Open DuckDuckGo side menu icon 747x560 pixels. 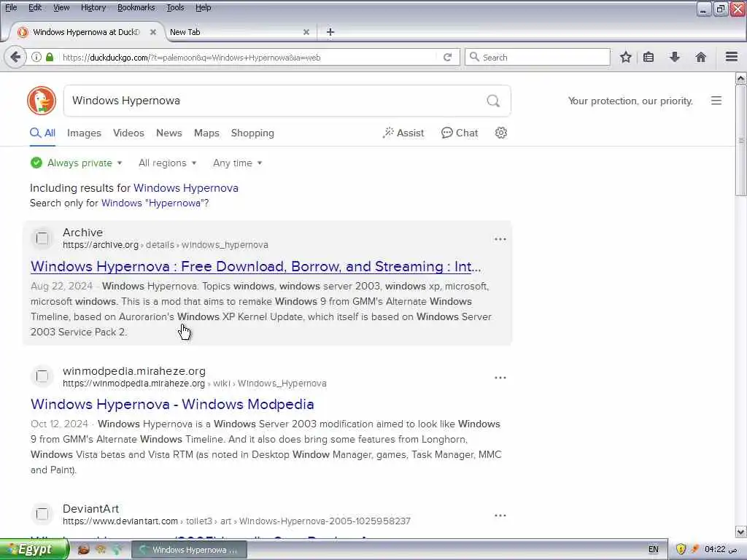coord(716,101)
